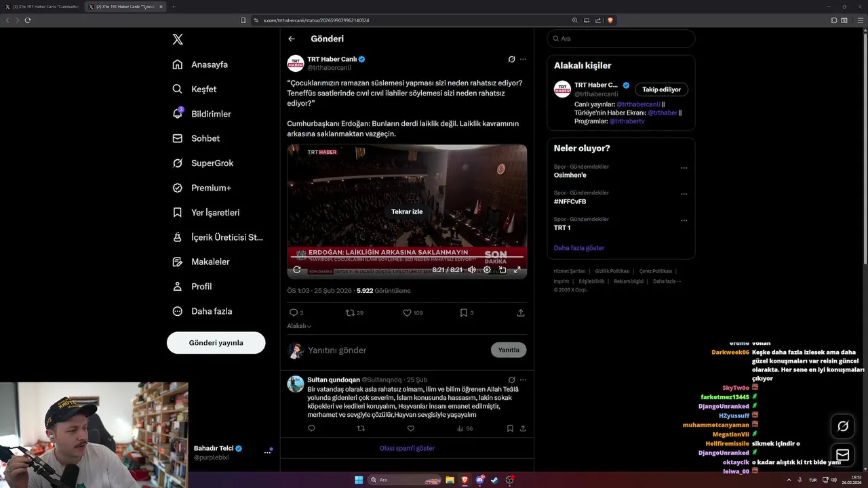Screen dimensions: 868x488
Task: Mute the video with speaker icon
Action: (x=472, y=270)
